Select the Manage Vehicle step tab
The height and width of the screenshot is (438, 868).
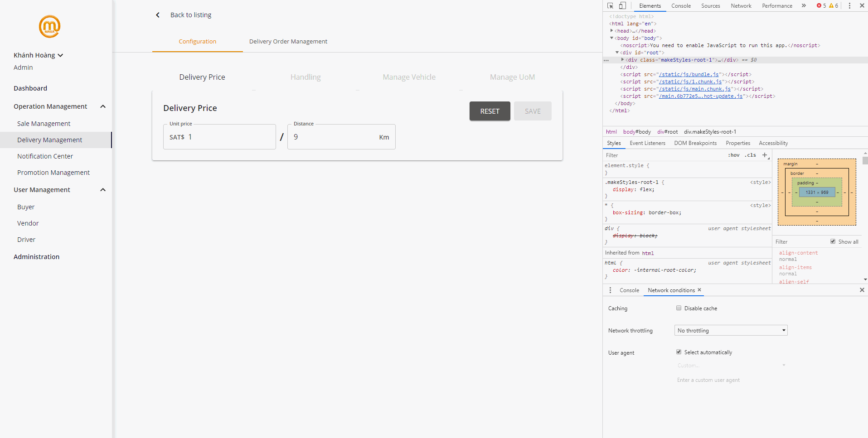point(409,77)
